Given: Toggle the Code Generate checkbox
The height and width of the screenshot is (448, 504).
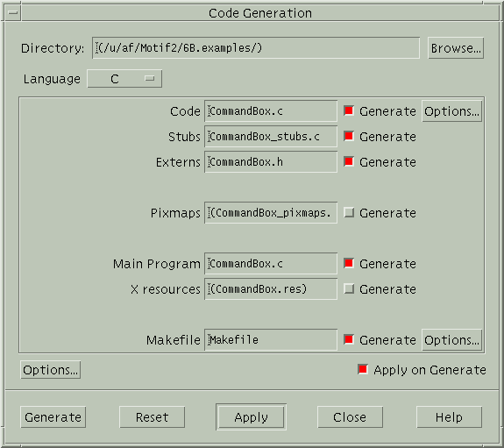Looking at the screenshot, I should [349, 110].
